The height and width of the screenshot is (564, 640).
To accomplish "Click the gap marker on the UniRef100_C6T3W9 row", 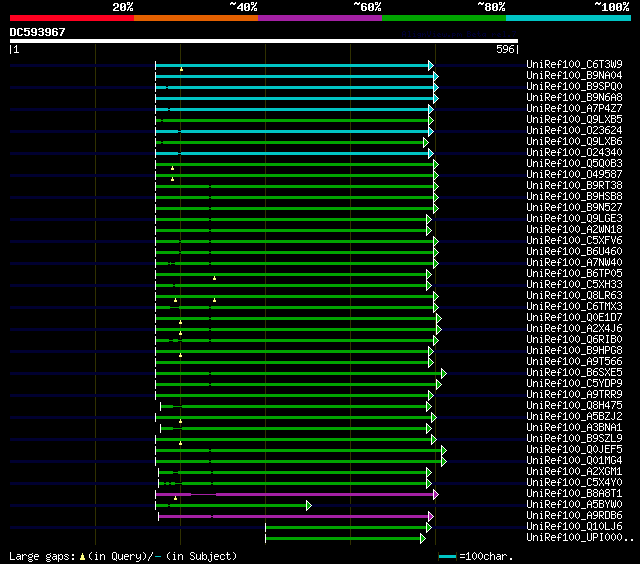I will pyautogui.click(x=181, y=69).
